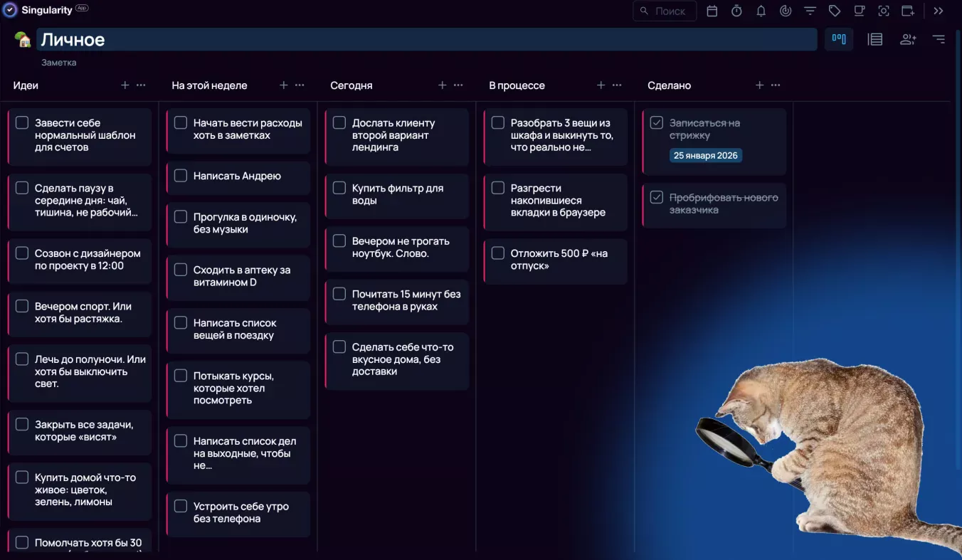Add a task to Сегодня column

[442, 85]
